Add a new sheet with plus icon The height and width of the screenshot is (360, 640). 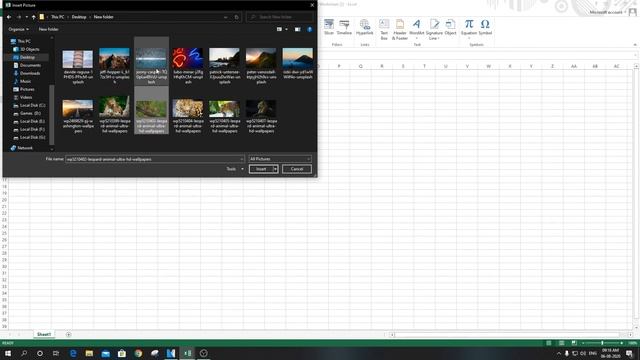[x=68, y=334]
